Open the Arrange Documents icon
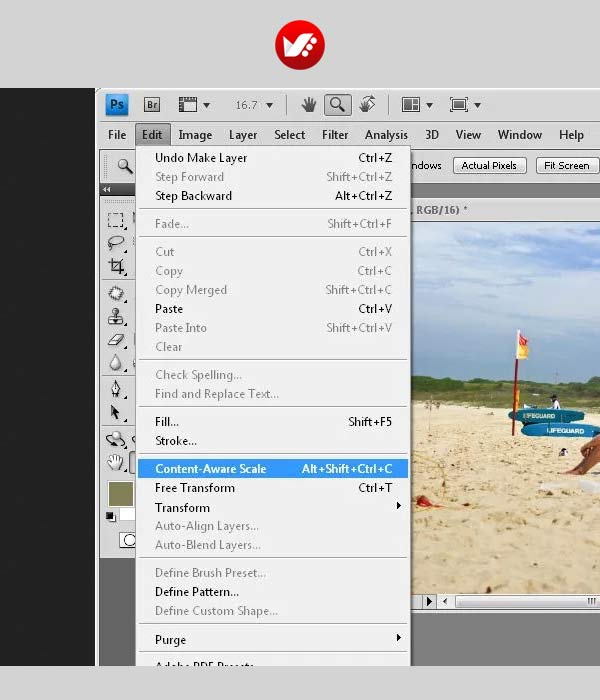The width and height of the screenshot is (600, 700). tap(411, 105)
